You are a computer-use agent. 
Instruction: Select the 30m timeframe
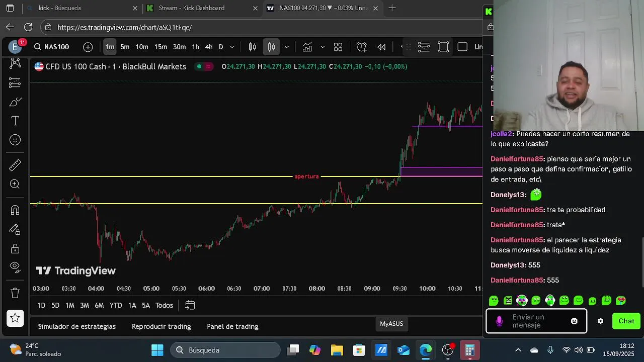179,47
